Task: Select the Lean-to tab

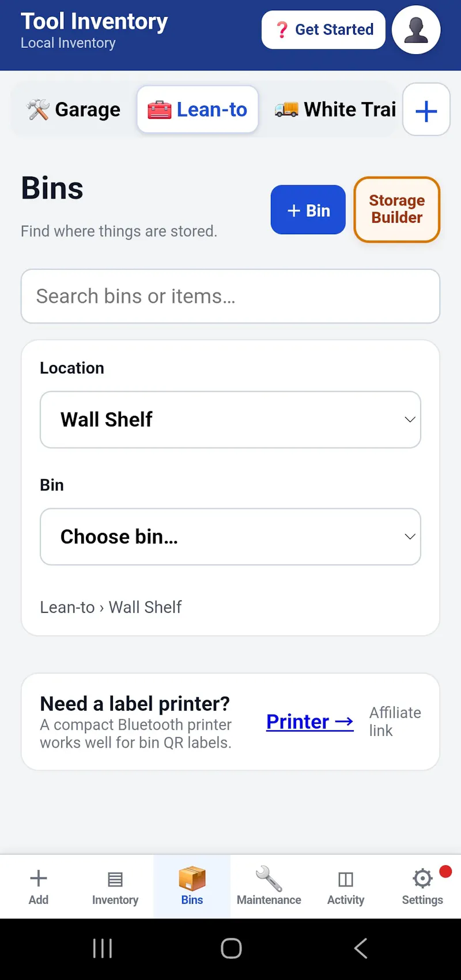Action: click(198, 110)
